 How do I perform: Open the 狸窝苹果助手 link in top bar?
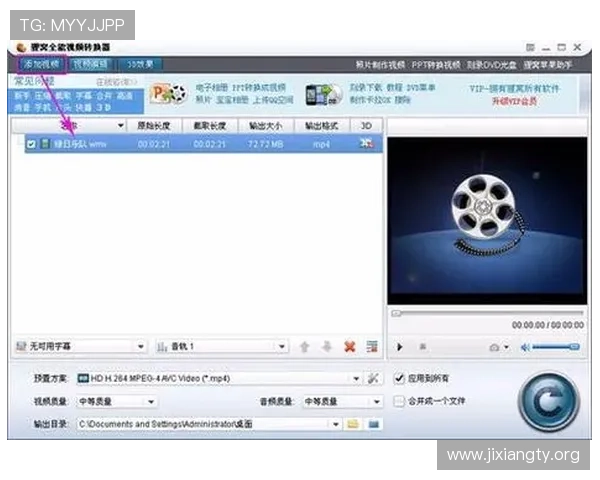point(548,65)
